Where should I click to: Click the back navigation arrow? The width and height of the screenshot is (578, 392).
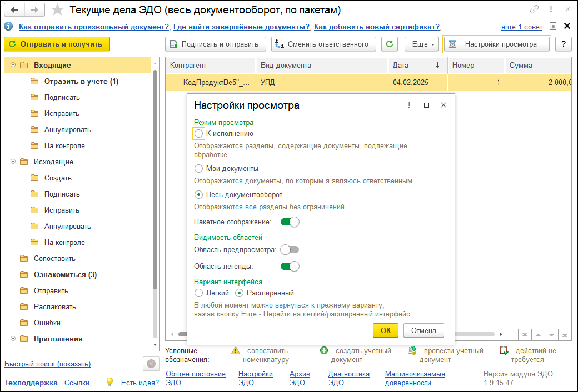[x=15, y=10]
